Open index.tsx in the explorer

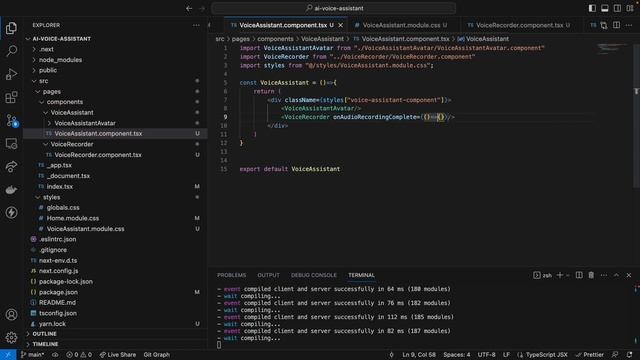(60, 187)
